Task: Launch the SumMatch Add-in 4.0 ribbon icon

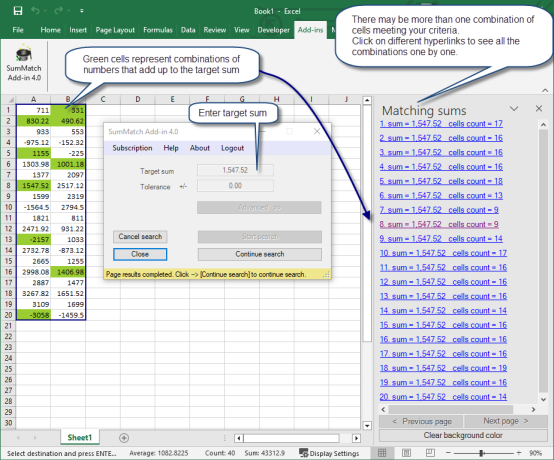Action: coord(24,63)
